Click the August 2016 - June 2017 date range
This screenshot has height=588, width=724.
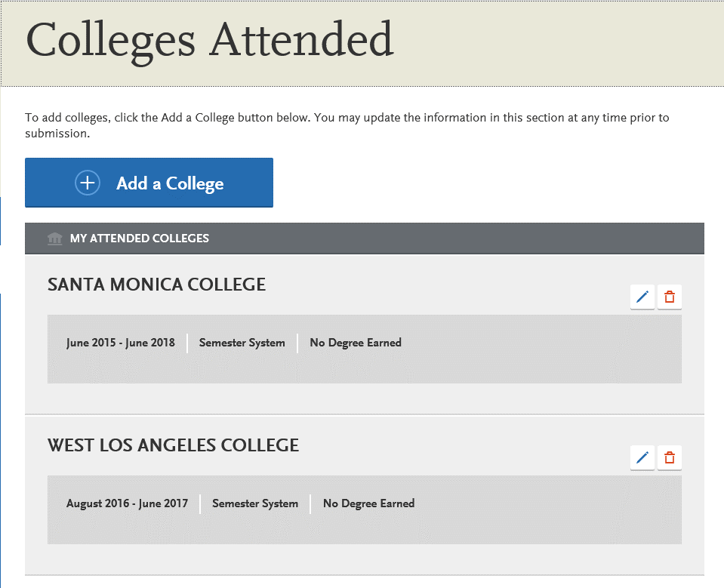pyautogui.click(x=127, y=503)
